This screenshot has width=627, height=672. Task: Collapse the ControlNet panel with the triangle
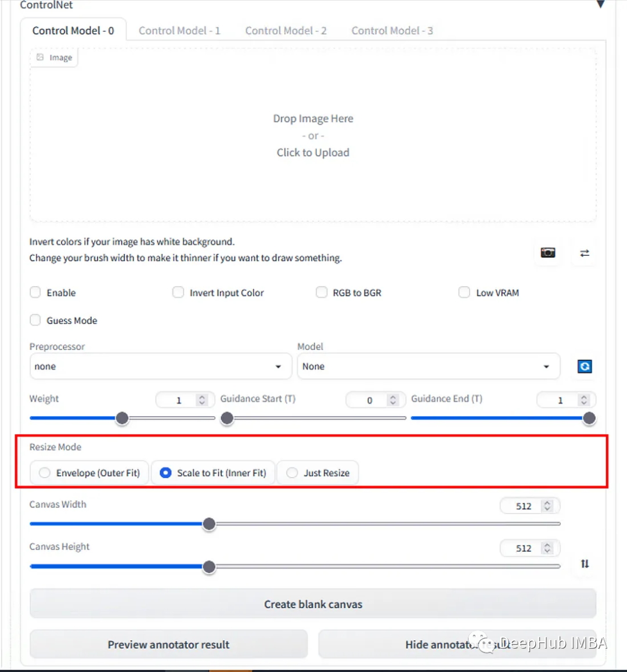pyautogui.click(x=600, y=5)
